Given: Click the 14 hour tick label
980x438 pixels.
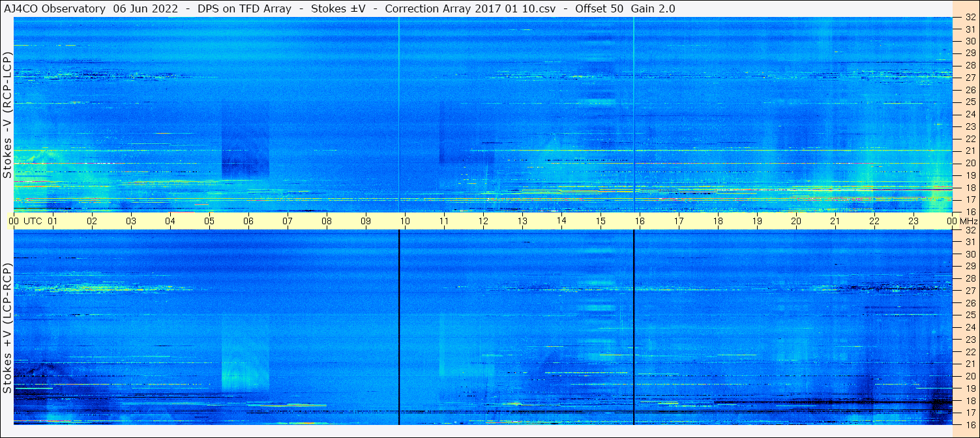Looking at the screenshot, I should click(x=561, y=221).
